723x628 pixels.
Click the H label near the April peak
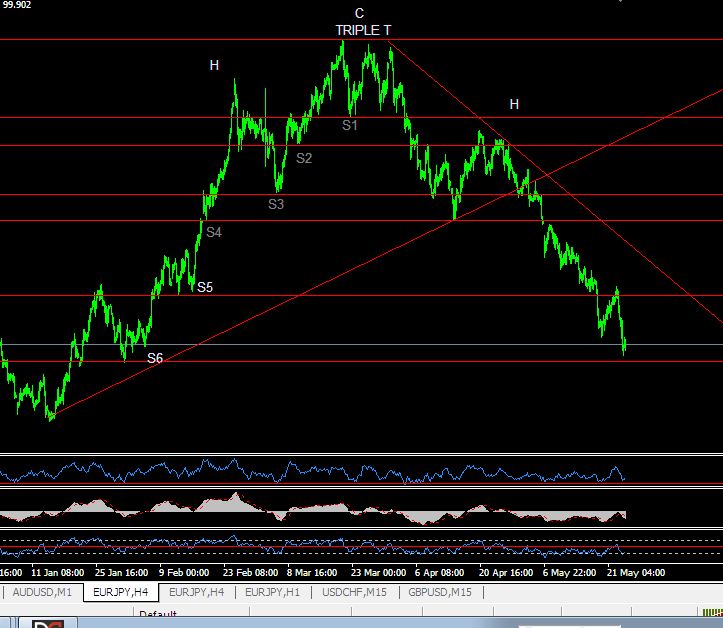click(514, 104)
